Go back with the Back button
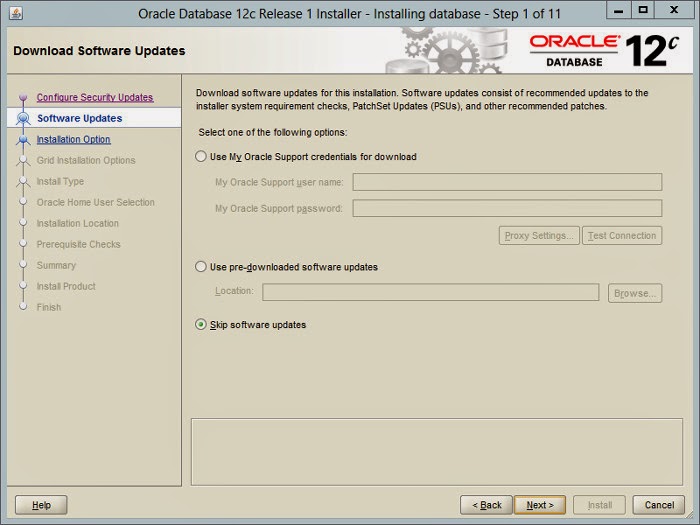The width and height of the screenshot is (700, 525). [486, 505]
